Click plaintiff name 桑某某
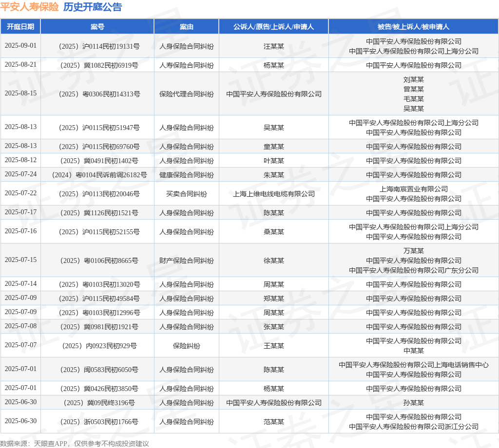The image size is (499, 448). click(x=274, y=232)
